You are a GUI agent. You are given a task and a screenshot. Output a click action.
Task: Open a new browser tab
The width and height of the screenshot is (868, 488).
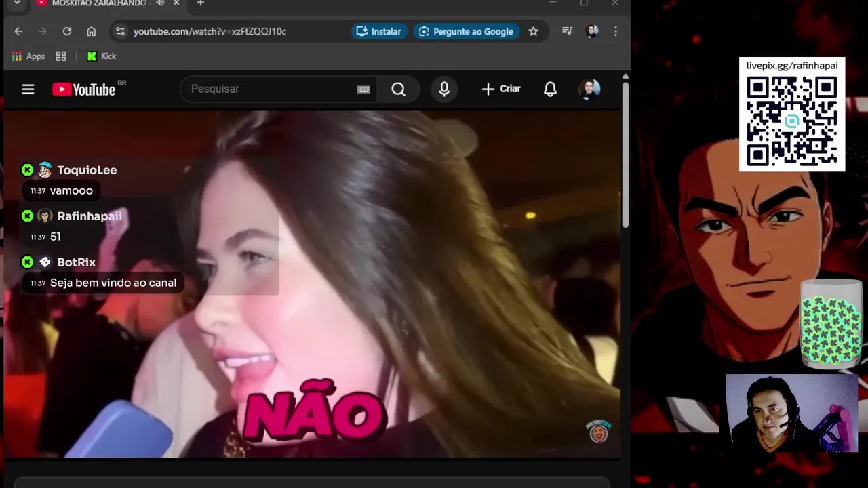click(200, 3)
